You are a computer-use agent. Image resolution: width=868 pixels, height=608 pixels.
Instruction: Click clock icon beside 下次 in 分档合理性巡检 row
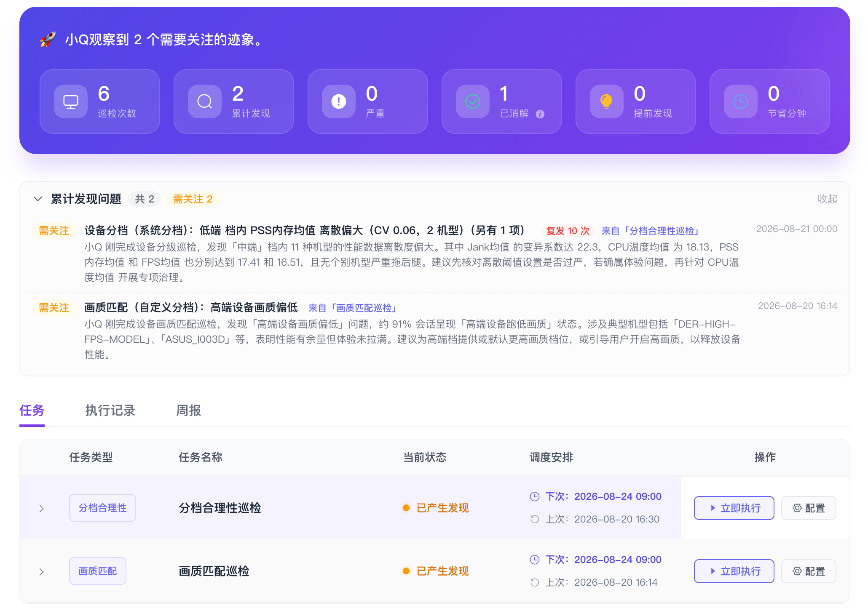tap(535, 496)
